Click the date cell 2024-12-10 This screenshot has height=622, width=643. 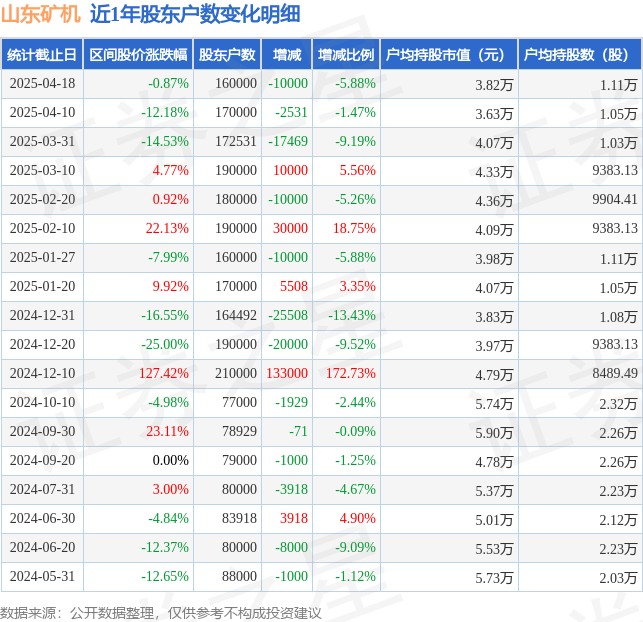(43, 374)
